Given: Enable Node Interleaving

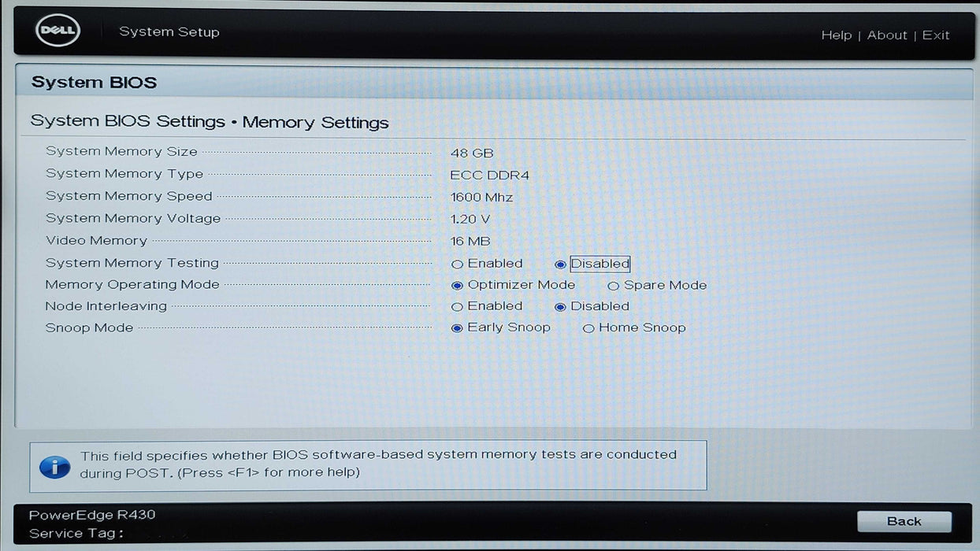Looking at the screenshot, I should point(458,307).
